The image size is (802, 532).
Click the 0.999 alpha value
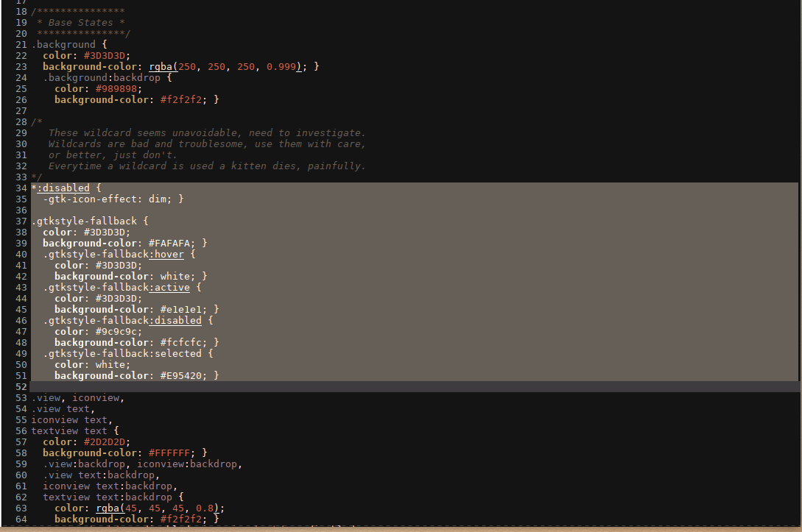click(281, 67)
